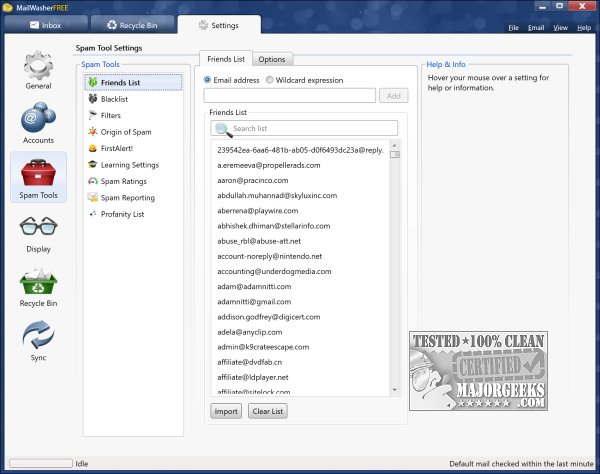Click the MailWasher app icon in title bar

click(7, 8)
